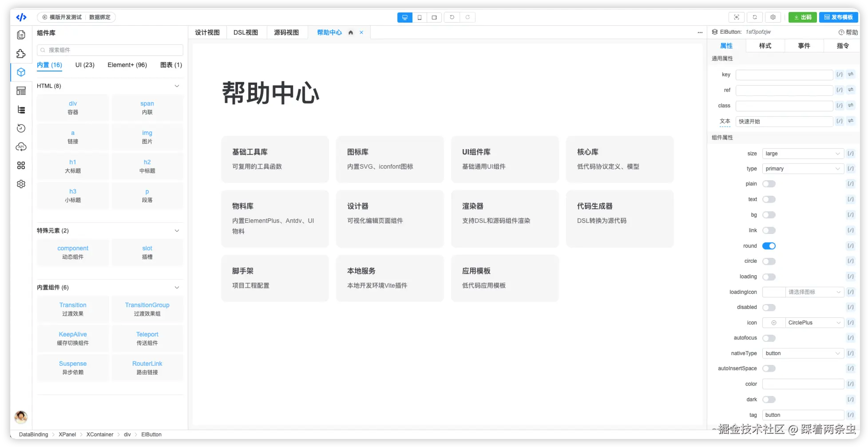Click the 模版开发测试 back button
868x447 pixels.
pos(62,17)
